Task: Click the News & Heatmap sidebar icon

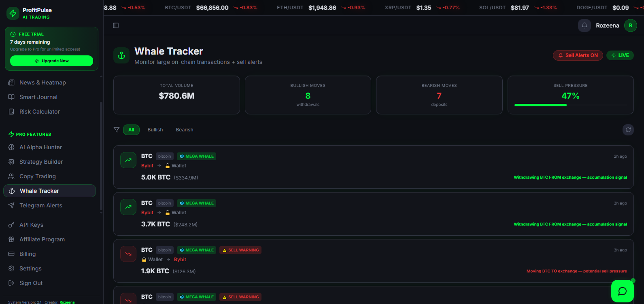Action: [x=11, y=82]
